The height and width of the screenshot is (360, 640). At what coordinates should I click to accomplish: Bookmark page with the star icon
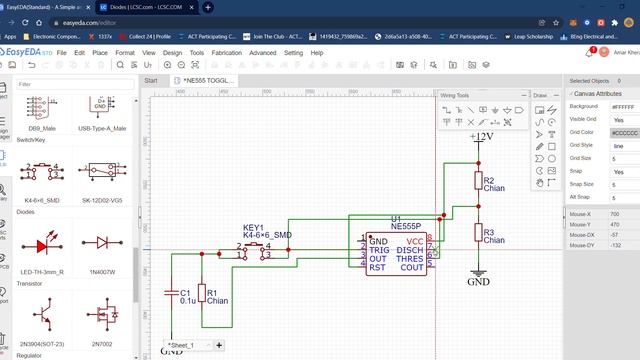556,23
